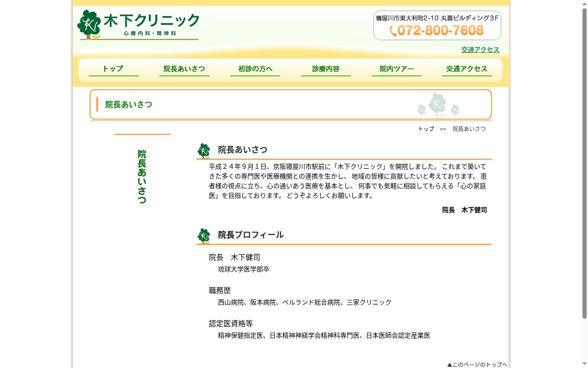Open the トップ navigation menu item
Image resolution: width=588 pixels, height=368 pixels.
click(x=113, y=69)
